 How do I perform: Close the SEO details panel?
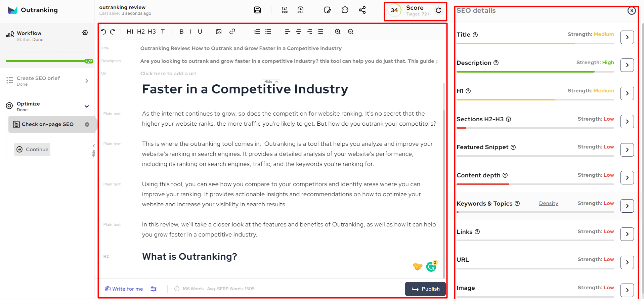click(632, 10)
